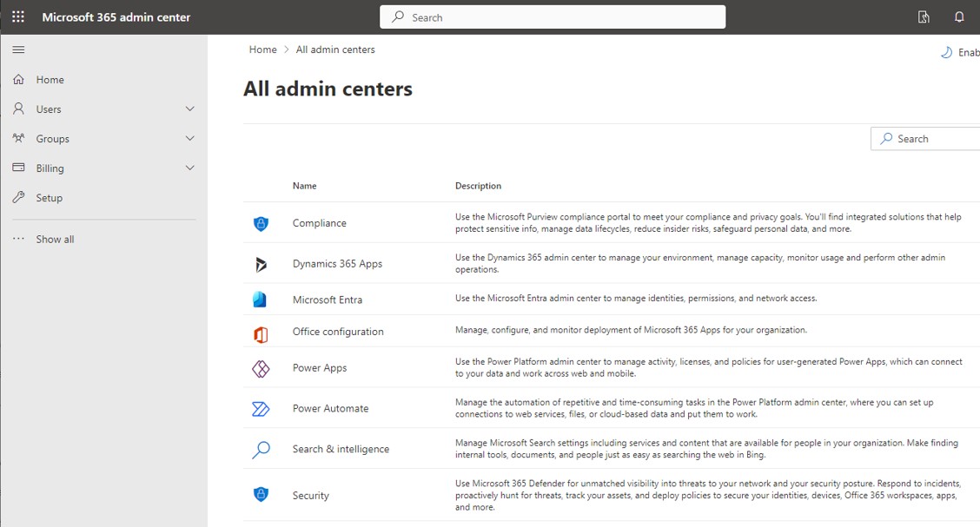This screenshot has width=980, height=527.
Task: Click the Security description text
Action: click(707, 495)
